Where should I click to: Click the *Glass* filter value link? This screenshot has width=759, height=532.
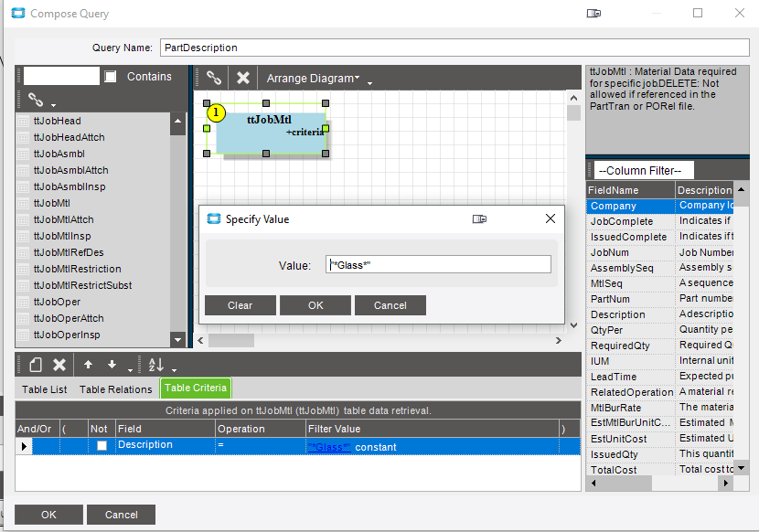pyautogui.click(x=329, y=447)
